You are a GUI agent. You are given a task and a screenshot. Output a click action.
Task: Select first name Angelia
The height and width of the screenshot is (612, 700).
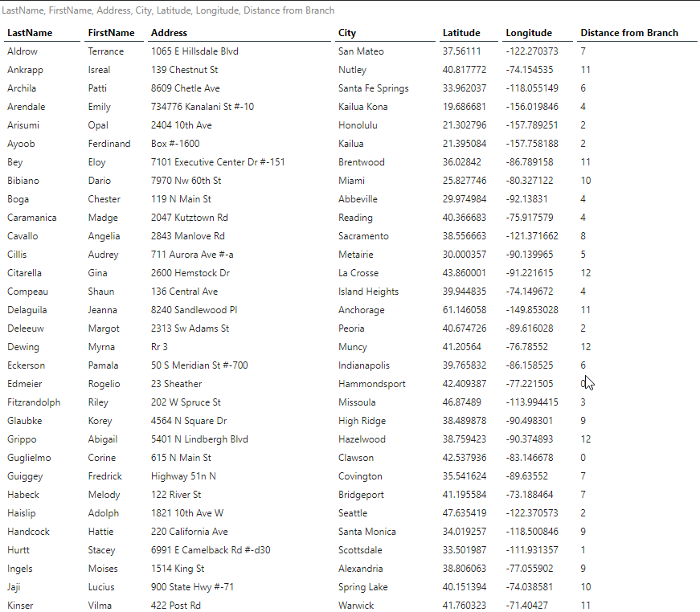pos(104,236)
